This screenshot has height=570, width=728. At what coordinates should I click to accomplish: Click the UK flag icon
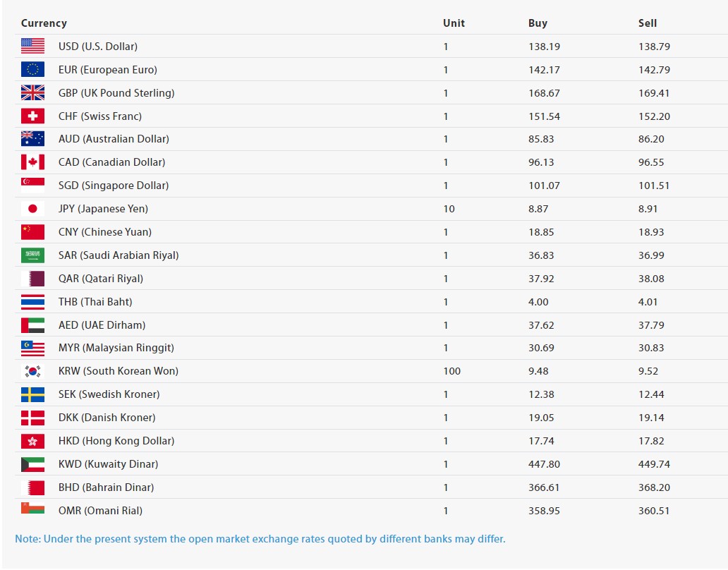coord(32,93)
